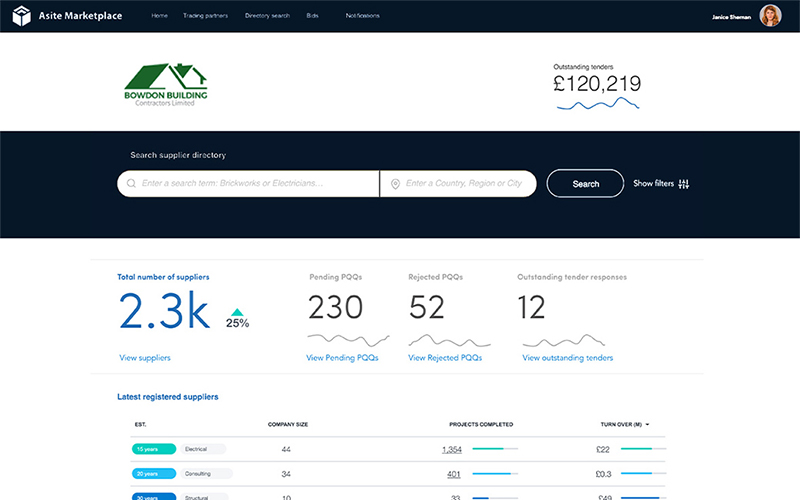The image size is (800, 500).
Task: Click projects progress bar in Electrical row
Action: tap(495, 449)
